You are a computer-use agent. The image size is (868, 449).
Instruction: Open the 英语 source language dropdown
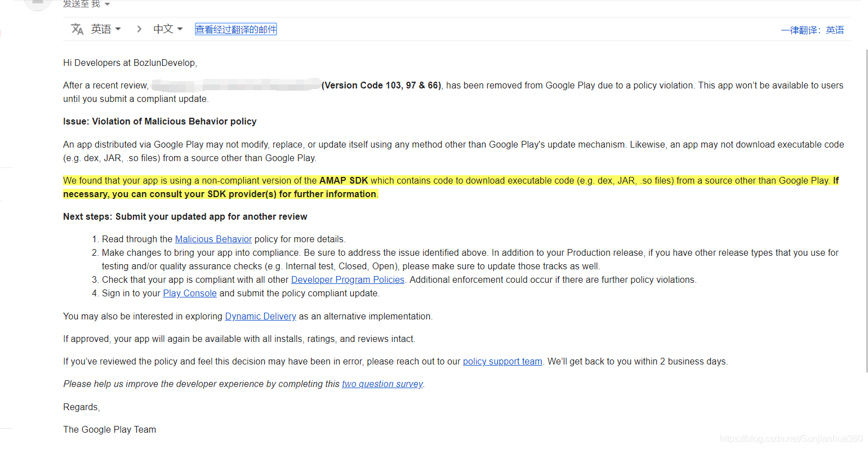pyautogui.click(x=106, y=29)
